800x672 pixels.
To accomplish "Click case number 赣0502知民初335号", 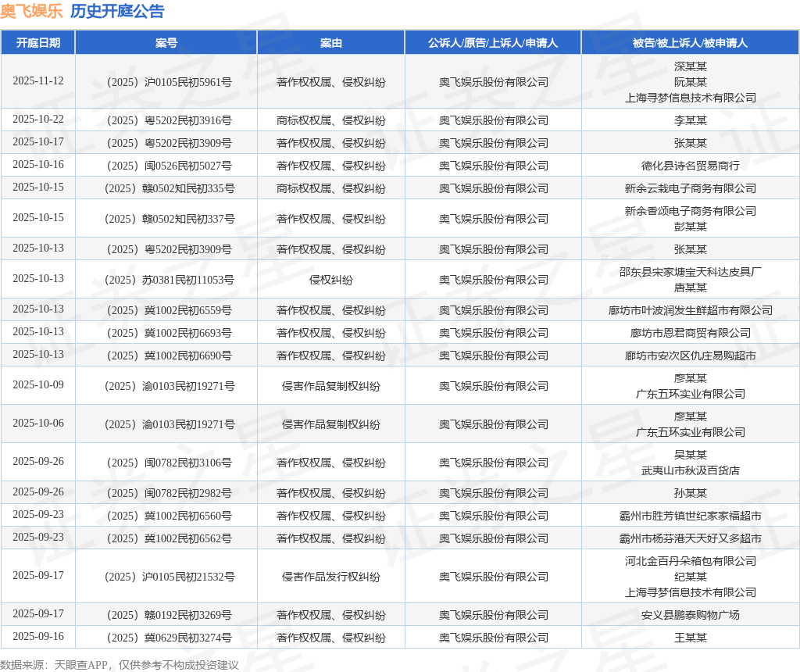I will click(x=170, y=188).
